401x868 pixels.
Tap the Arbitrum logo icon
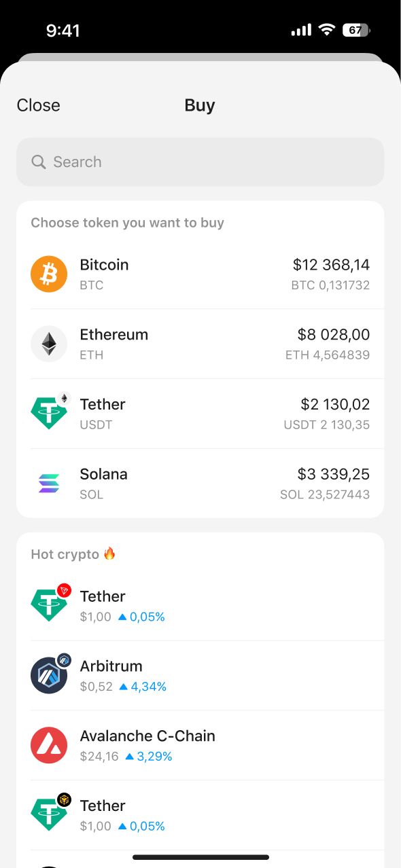pos(49,675)
